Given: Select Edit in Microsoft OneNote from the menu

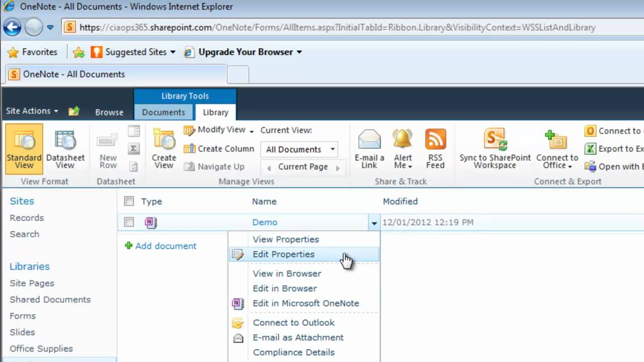Looking at the screenshot, I should pos(306,303).
